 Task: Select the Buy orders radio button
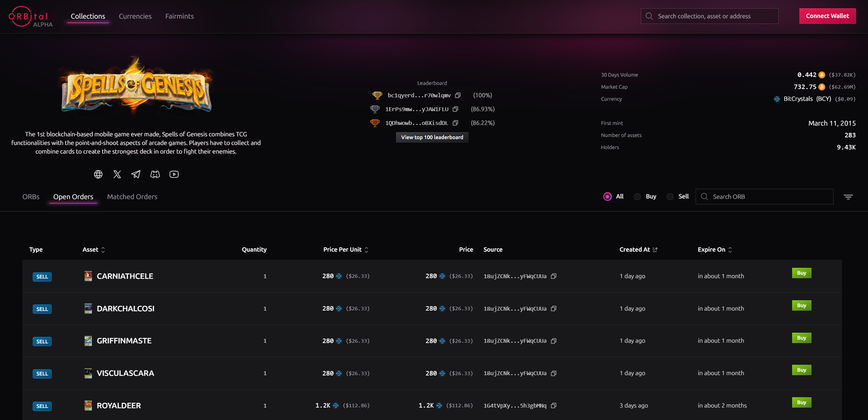pyautogui.click(x=637, y=197)
